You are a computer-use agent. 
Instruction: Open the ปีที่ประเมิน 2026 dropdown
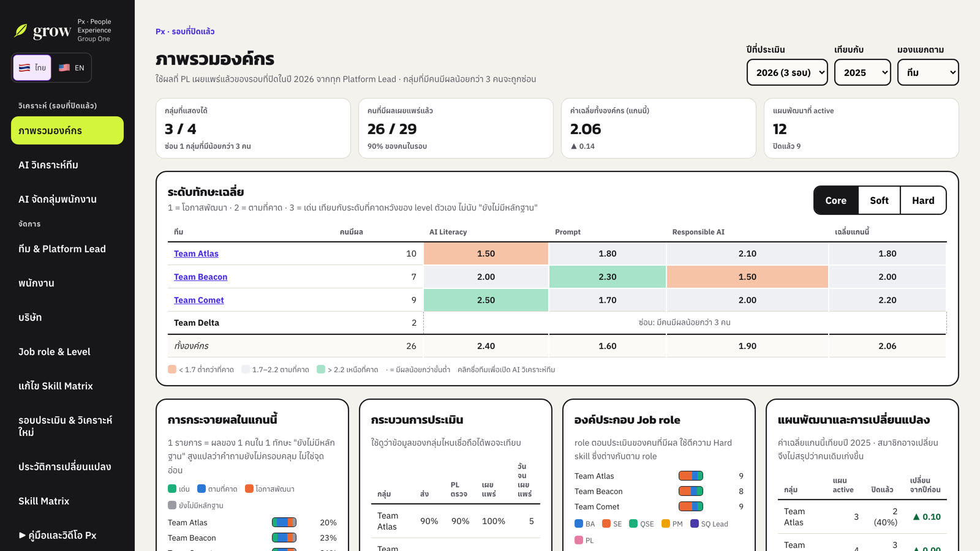(x=787, y=72)
